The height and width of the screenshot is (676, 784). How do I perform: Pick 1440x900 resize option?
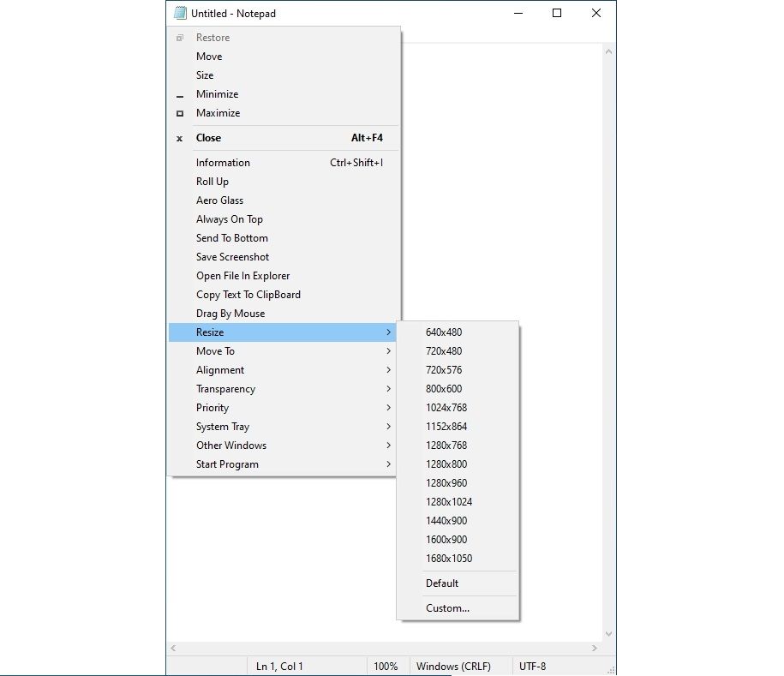pyautogui.click(x=458, y=521)
